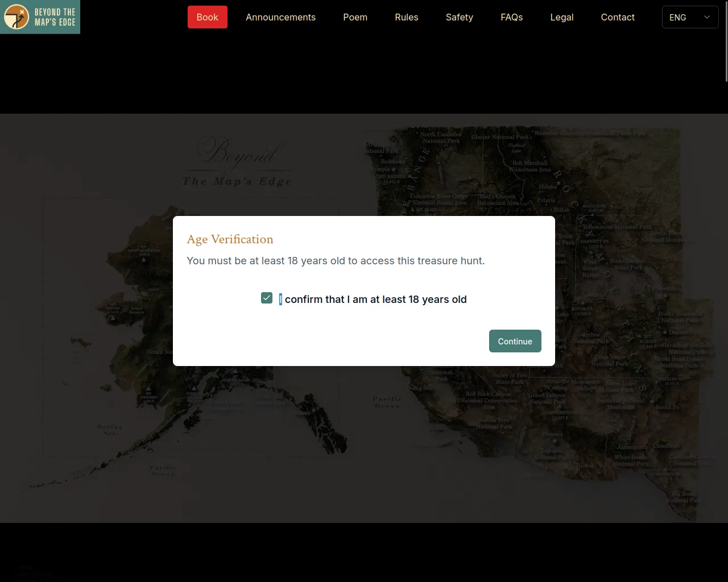Open the Legal page

[562, 17]
